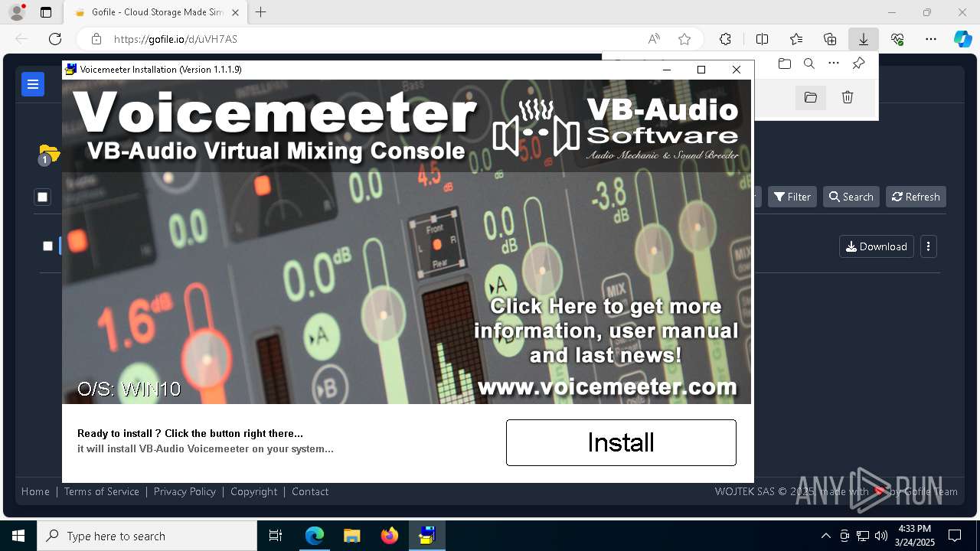View site information lock icon
980x551 pixels.
96,39
